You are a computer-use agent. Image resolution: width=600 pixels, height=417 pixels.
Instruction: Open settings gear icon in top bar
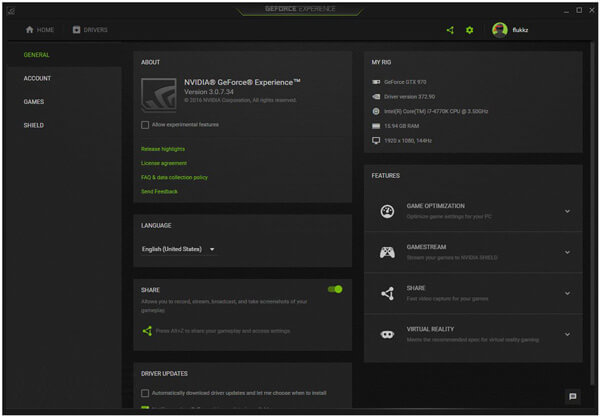pyautogui.click(x=470, y=30)
